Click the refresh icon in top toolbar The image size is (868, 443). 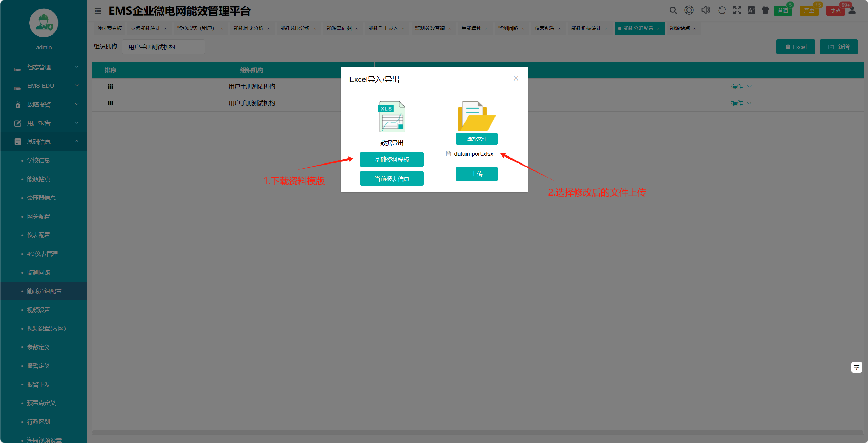coord(722,10)
